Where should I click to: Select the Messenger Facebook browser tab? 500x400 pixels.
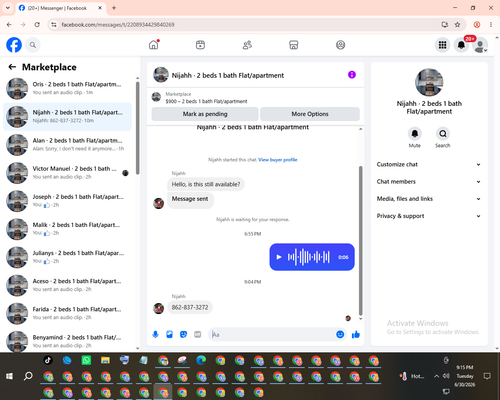(x=61, y=8)
